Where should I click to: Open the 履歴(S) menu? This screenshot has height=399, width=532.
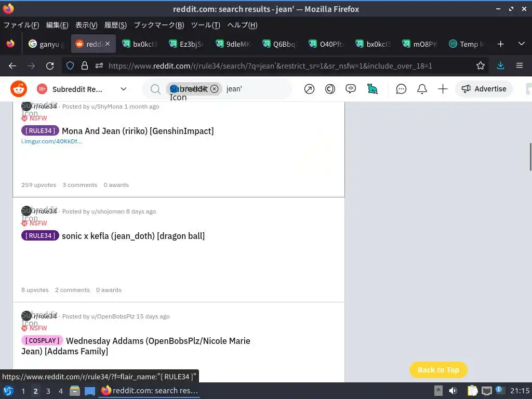pyautogui.click(x=115, y=25)
